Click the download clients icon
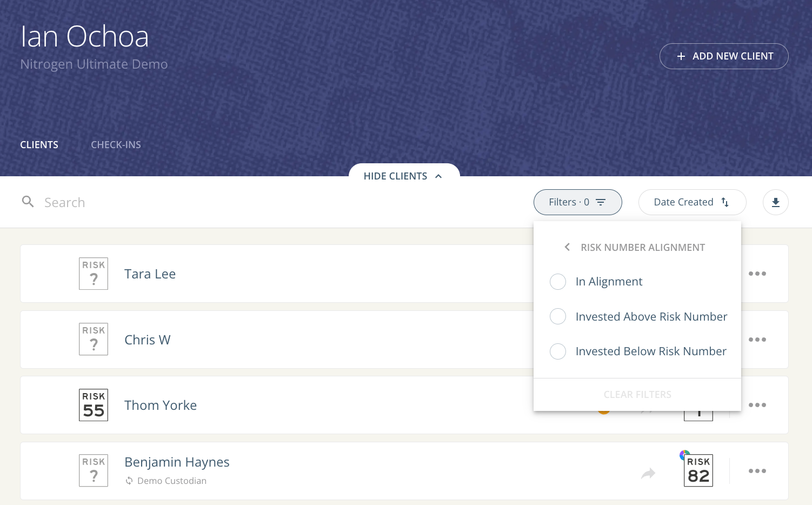This screenshot has width=812, height=505. coord(775,202)
